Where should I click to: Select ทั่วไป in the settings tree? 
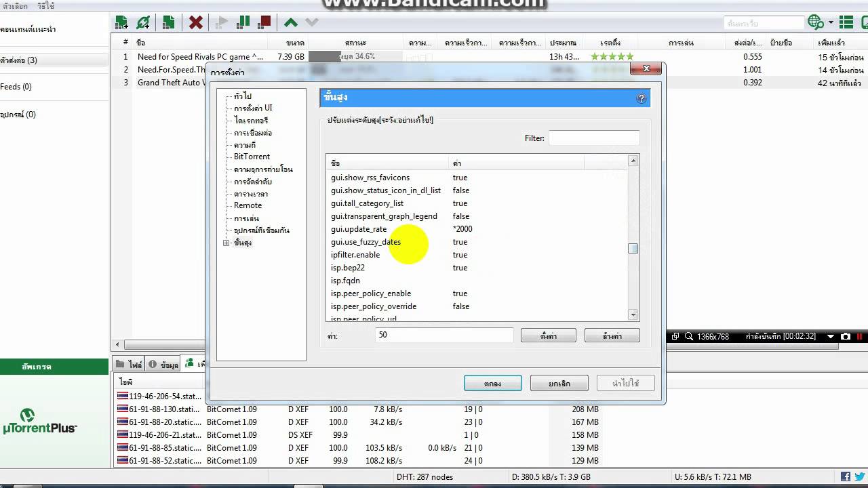(x=242, y=96)
